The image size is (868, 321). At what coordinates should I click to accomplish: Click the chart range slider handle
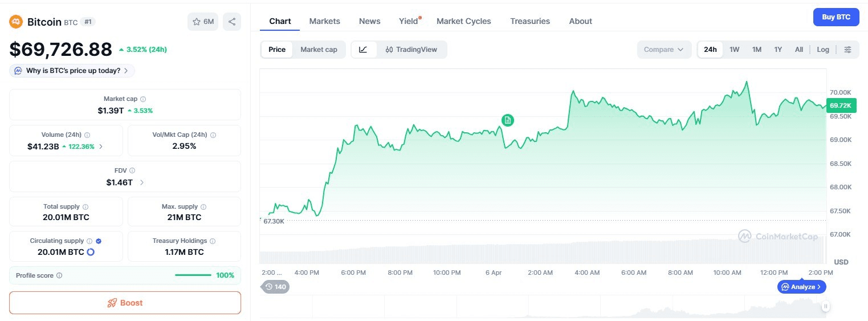825,307
